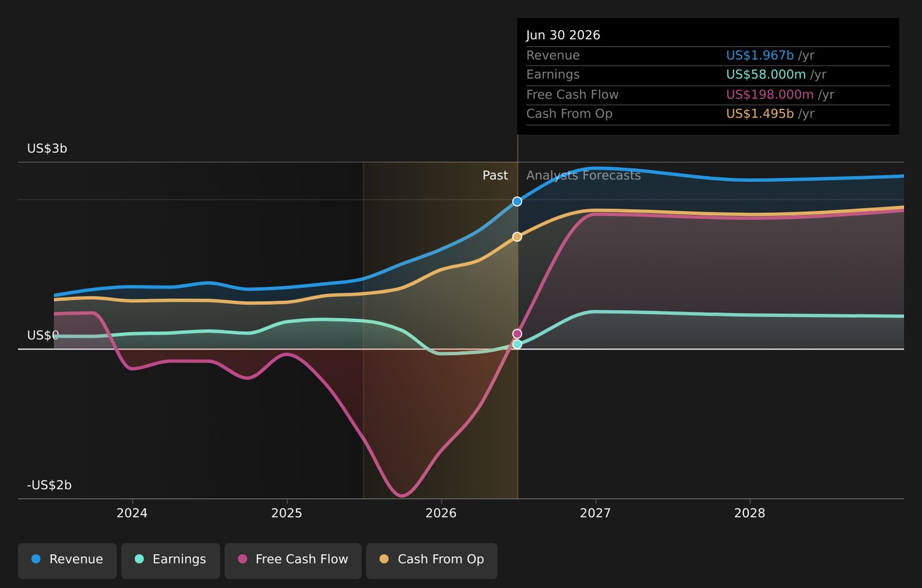
Task: Click the Free Cash Flow tooltip row label
Action: 572,95
